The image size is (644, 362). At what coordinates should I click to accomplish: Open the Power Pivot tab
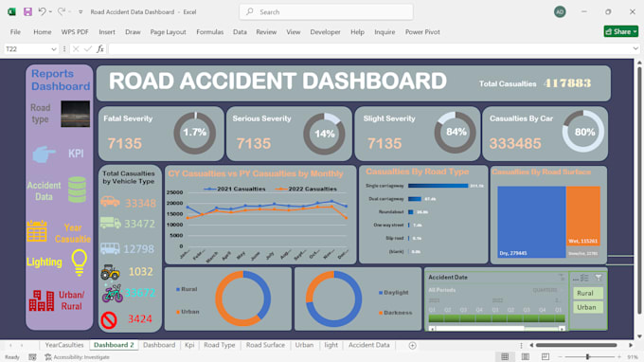pyautogui.click(x=422, y=32)
